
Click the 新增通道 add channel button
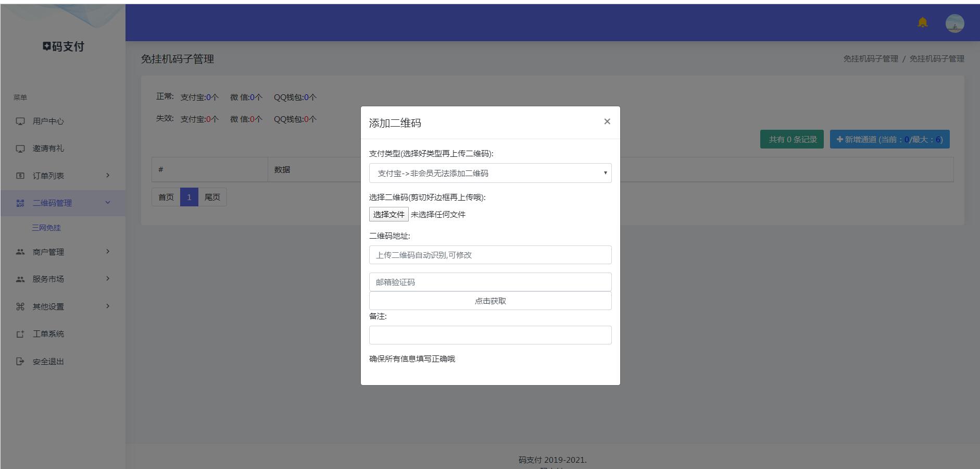(x=889, y=139)
